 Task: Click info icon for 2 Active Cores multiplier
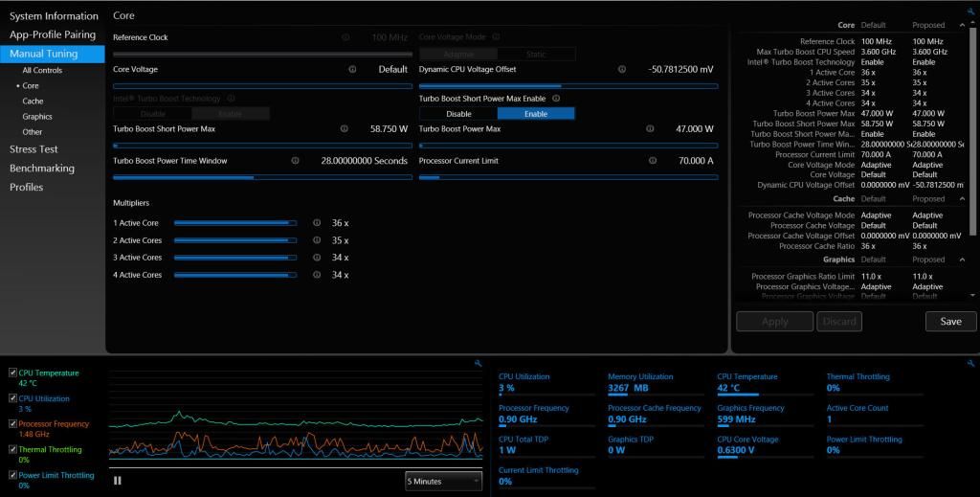(317, 240)
